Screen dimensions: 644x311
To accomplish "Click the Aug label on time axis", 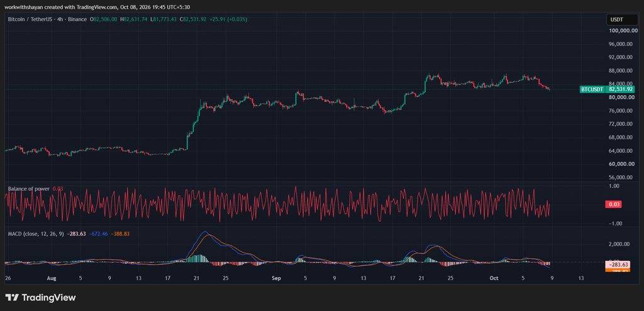I will click(51, 278).
